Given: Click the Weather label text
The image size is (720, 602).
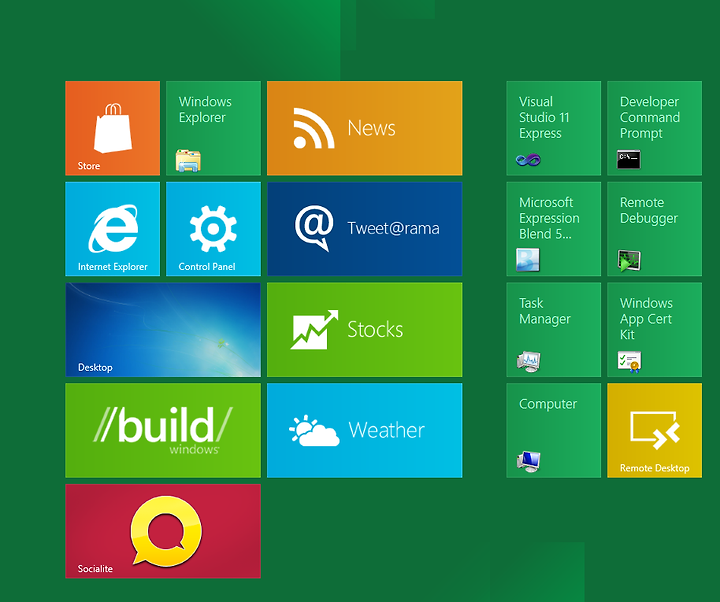Looking at the screenshot, I should (386, 430).
